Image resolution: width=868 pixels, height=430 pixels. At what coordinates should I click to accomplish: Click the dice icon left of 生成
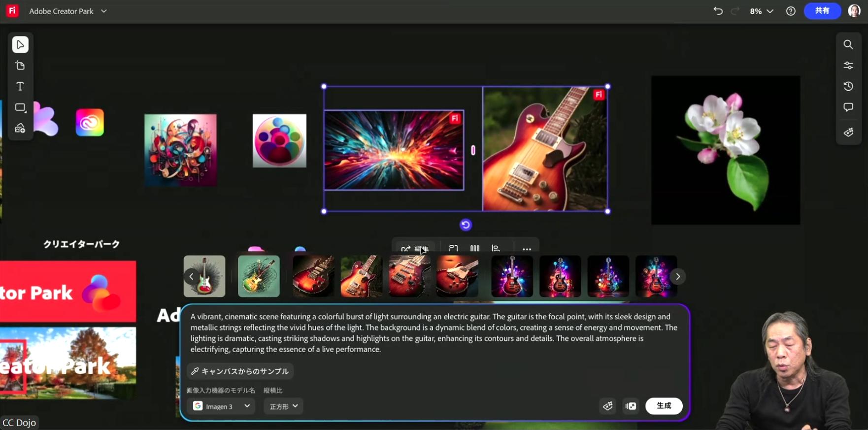[631, 406]
